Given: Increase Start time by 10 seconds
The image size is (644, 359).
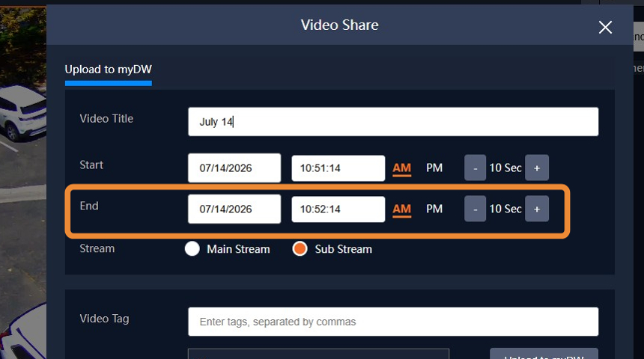Looking at the screenshot, I should [x=537, y=168].
